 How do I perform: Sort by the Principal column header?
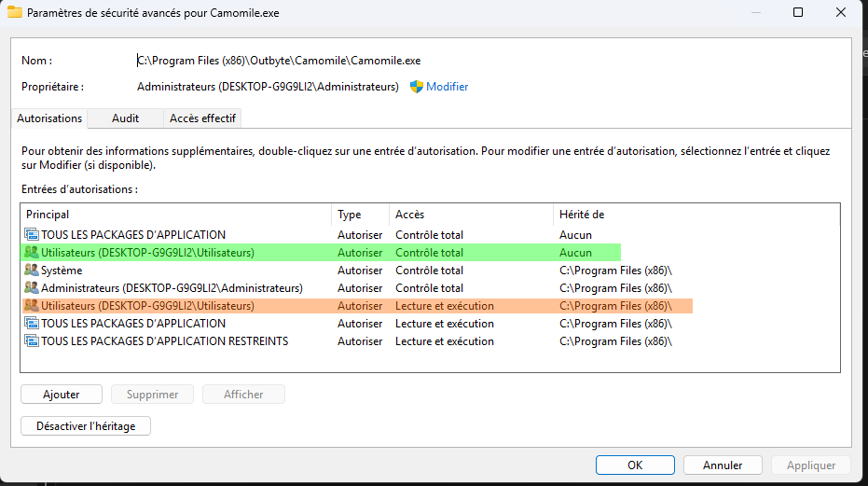pyautogui.click(x=177, y=215)
